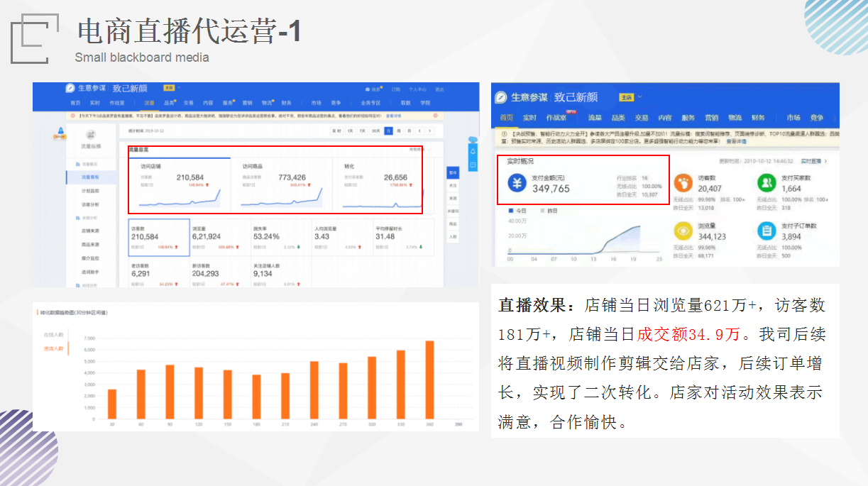This screenshot has width=868, height=486.
Task: Open 选词助手 in left sidebar
Action: coord(90,272)
